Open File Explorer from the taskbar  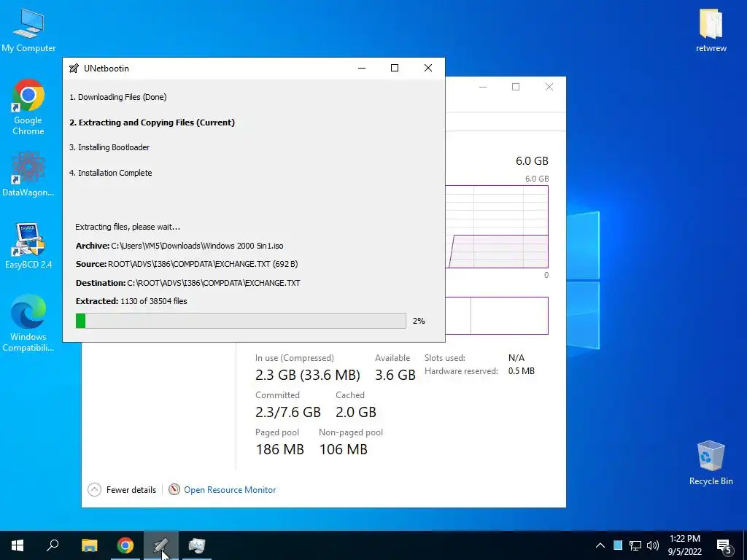(89, 545)
